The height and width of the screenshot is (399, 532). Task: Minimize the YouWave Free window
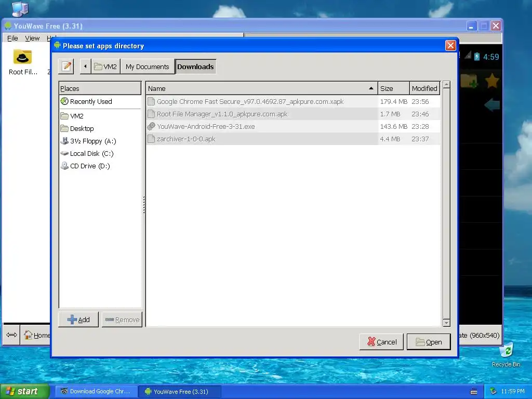pos(471,26)
